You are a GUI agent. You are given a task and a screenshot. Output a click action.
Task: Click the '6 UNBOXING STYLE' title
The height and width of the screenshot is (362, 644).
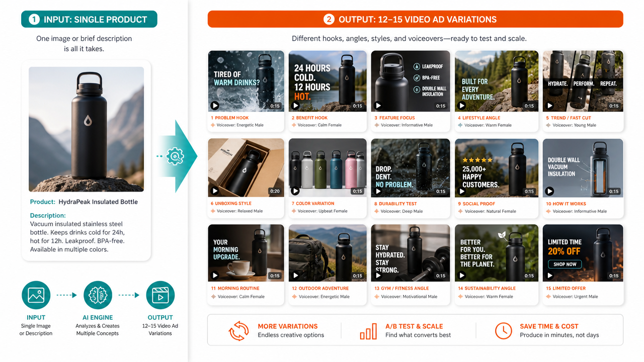click(232, 204)
